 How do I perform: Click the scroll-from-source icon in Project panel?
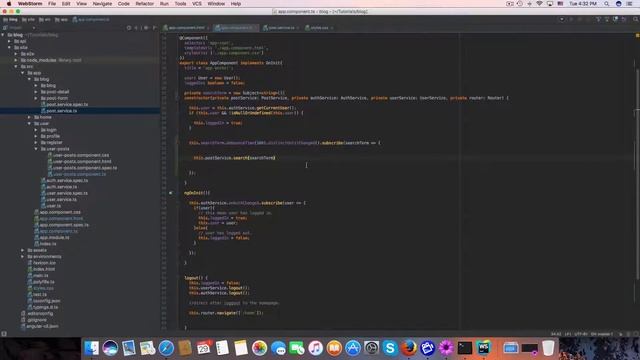[129, 28]
